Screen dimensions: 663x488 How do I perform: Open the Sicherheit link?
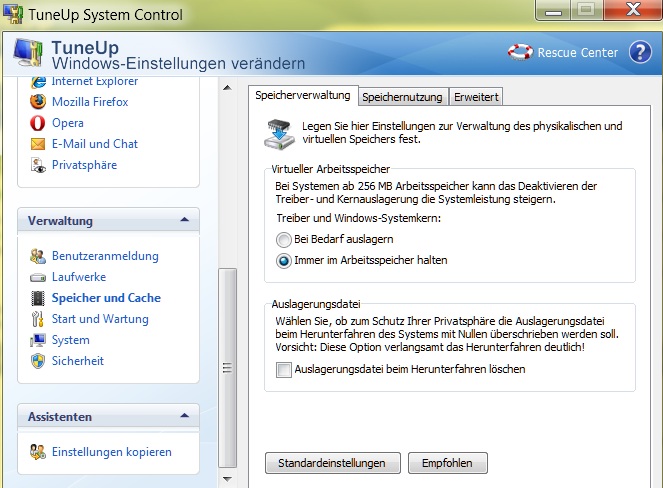pyautogui.click(x=77, y=361)
